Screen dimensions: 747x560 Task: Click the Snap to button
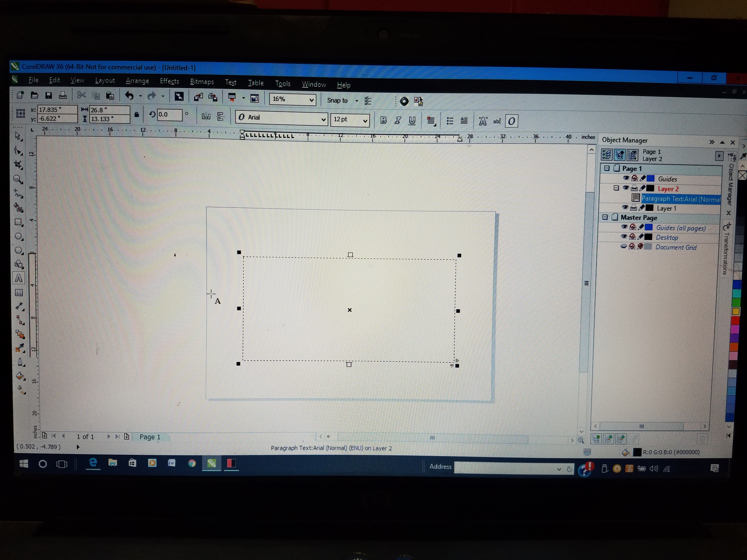click(337, 100)
